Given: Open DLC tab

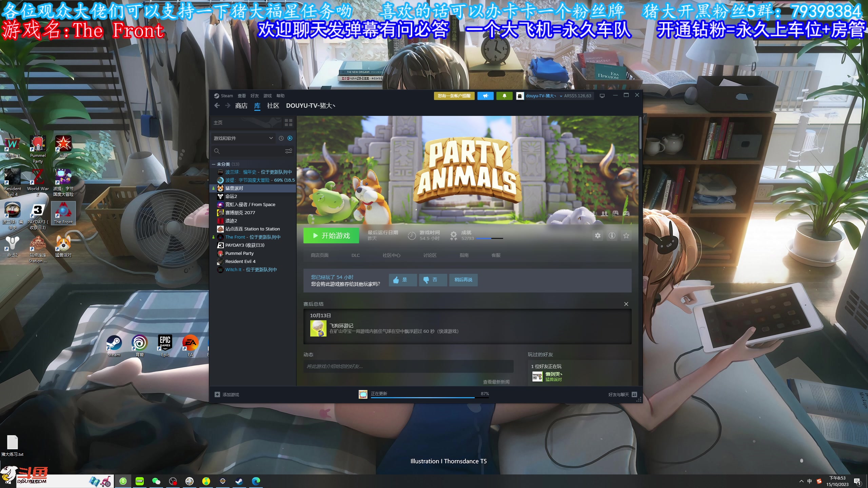Looking at the screenshot, I should [356, 255].
